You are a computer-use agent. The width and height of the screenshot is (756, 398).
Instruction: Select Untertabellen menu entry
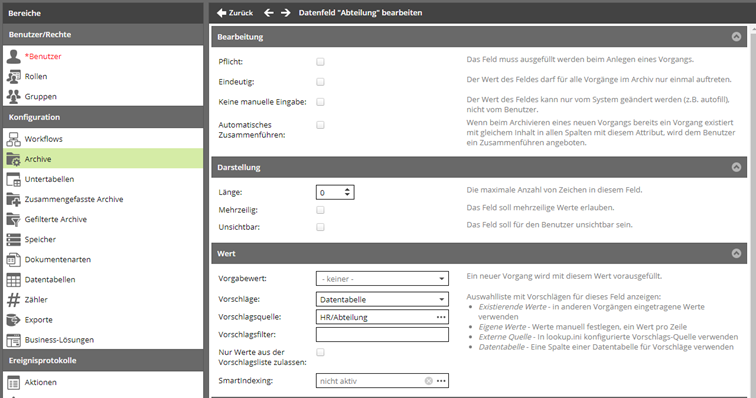(49, 179)
